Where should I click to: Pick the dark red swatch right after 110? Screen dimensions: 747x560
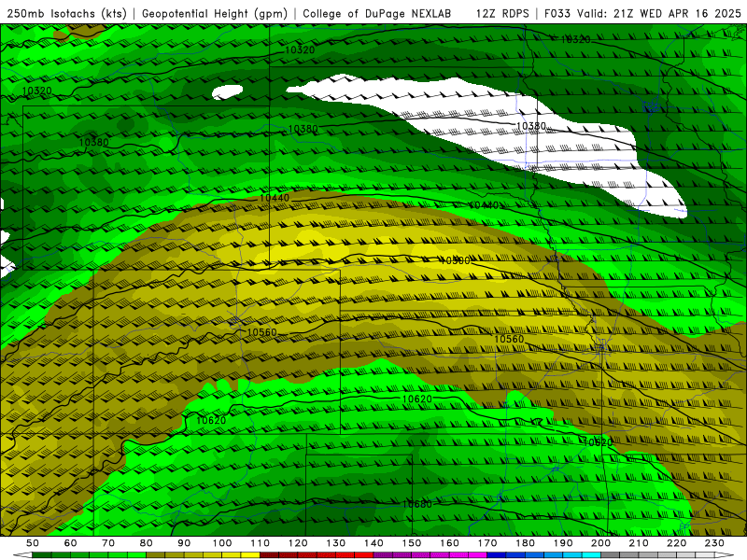click(x=269, y=555)
